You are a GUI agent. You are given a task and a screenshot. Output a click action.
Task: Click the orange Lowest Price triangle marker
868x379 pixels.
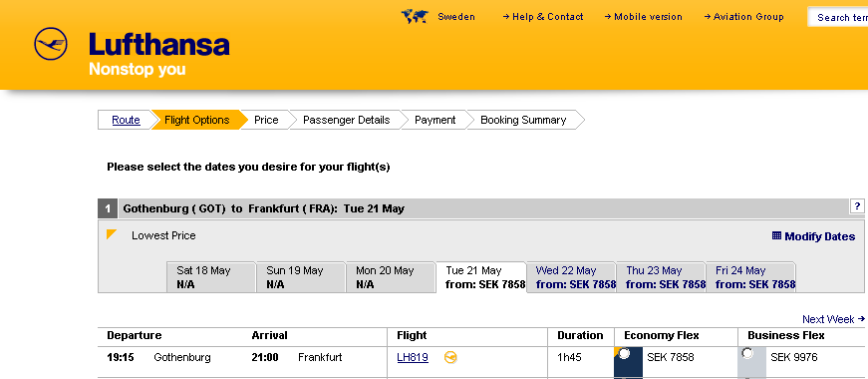[x=112, y=234]
